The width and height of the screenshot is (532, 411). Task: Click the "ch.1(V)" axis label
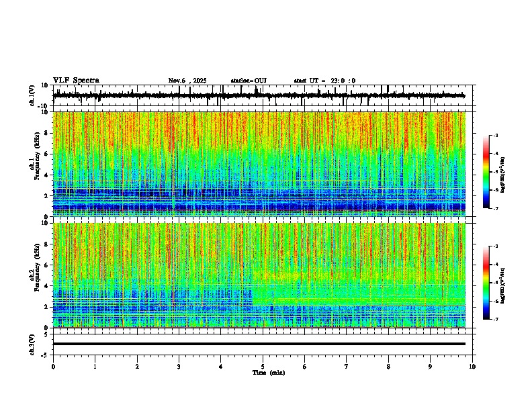click(32, 95)
